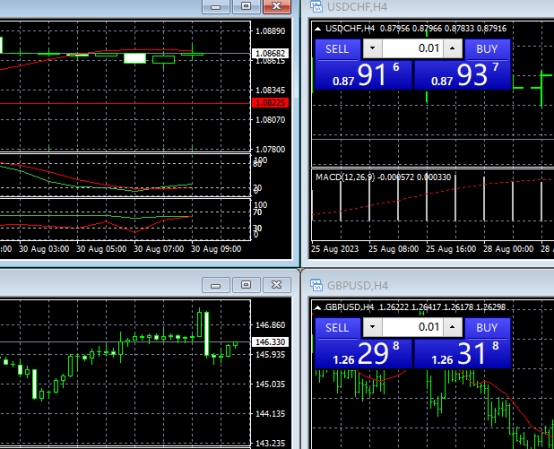Increase GBPUSD lot volume with up arrow
The width and height of the screenshot is (554, 449).
[453, 327]
